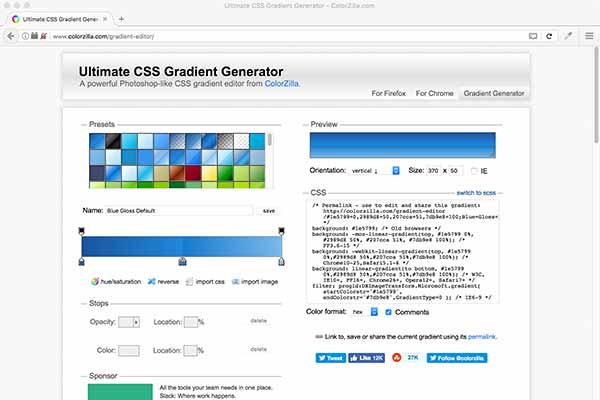This screenshot has width=600, height=400.
Task: Save the gradient with the save button
Action: coord(269,211)
